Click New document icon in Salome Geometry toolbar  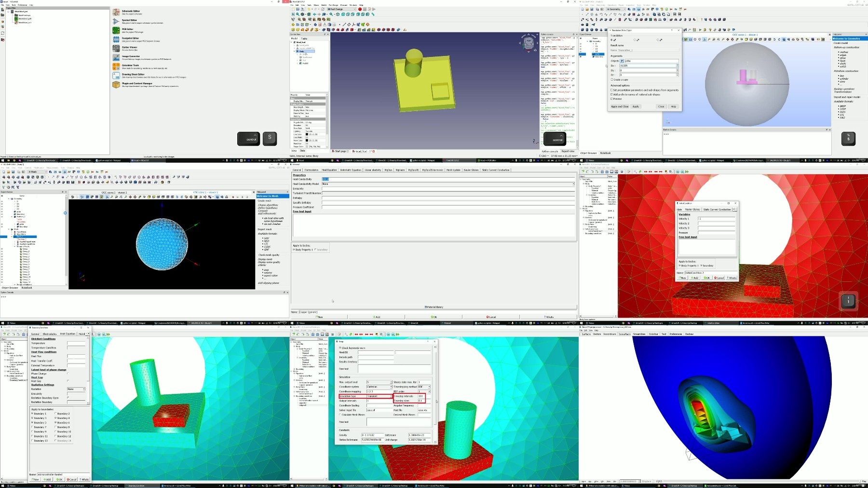coord(583,9)
